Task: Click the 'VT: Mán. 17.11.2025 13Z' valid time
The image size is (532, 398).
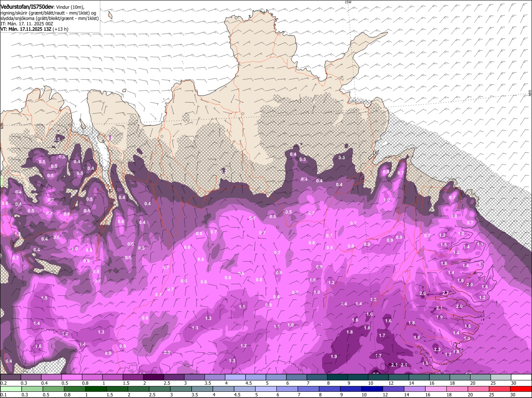Action: (x=26, y=29)
